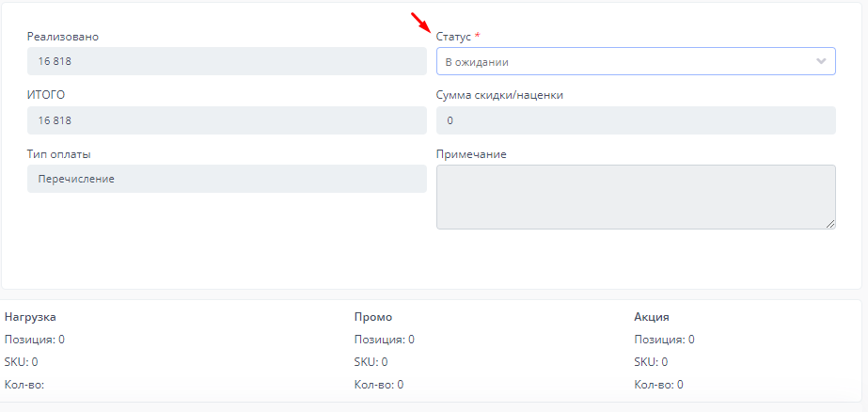Screen dimensions: 868x412
Task: Select the Нагрузка section heading
Action: pos(30,317)
